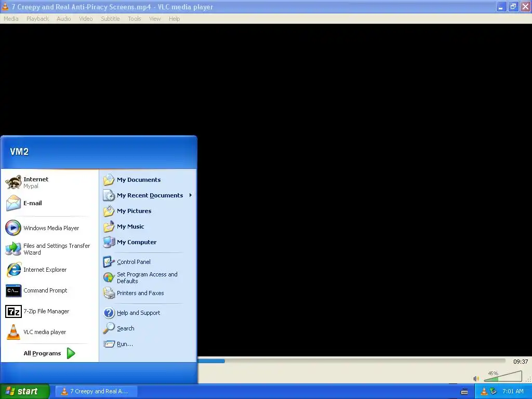Open Search from Start menu
The width and height of the screenshot is (532, 399).
tap(148, 328)
